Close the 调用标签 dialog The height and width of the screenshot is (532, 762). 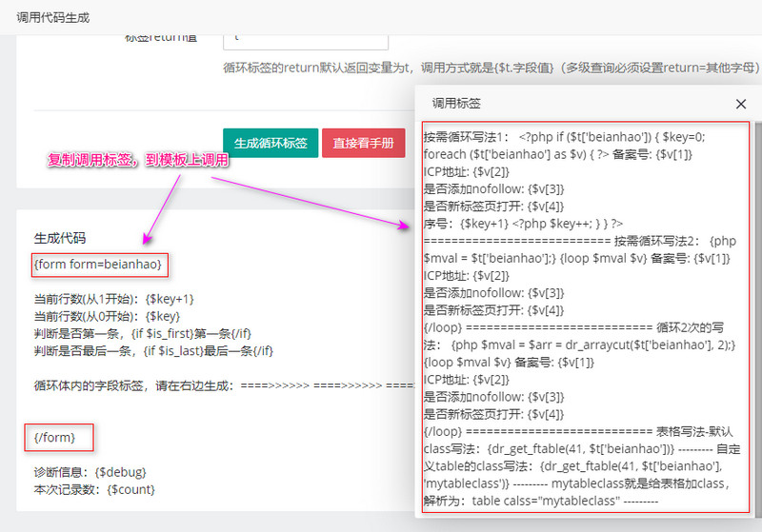741,105
